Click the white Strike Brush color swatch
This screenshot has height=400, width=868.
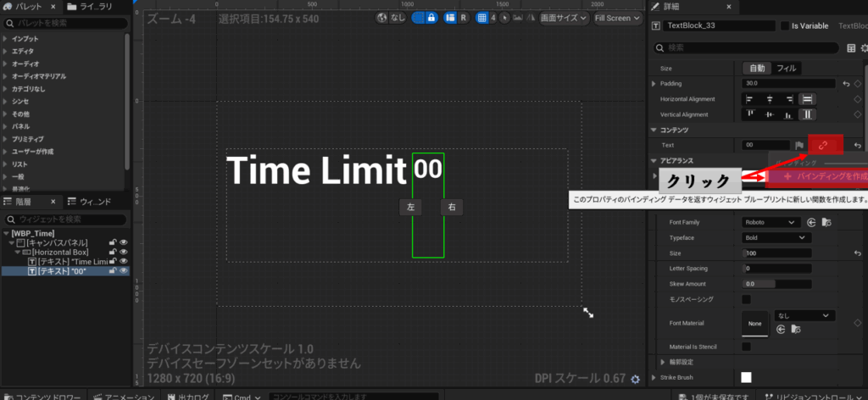click(x=747, y=377)
